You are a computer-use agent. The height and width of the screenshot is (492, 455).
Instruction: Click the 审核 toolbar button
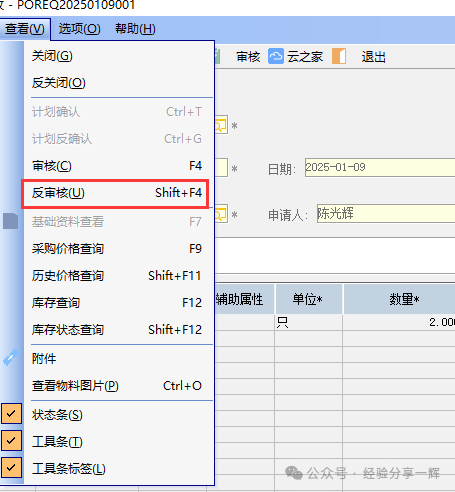pos(248,57)
